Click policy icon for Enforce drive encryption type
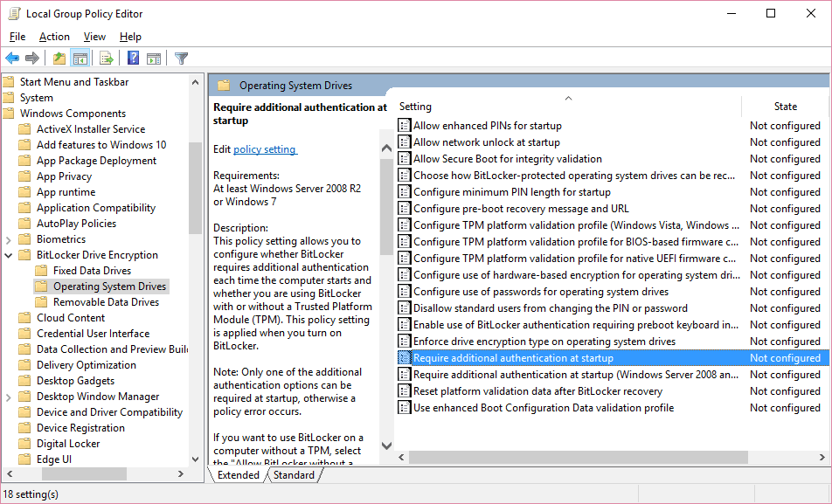This screenshot has width=832, height=504. (x=405, y=341)
